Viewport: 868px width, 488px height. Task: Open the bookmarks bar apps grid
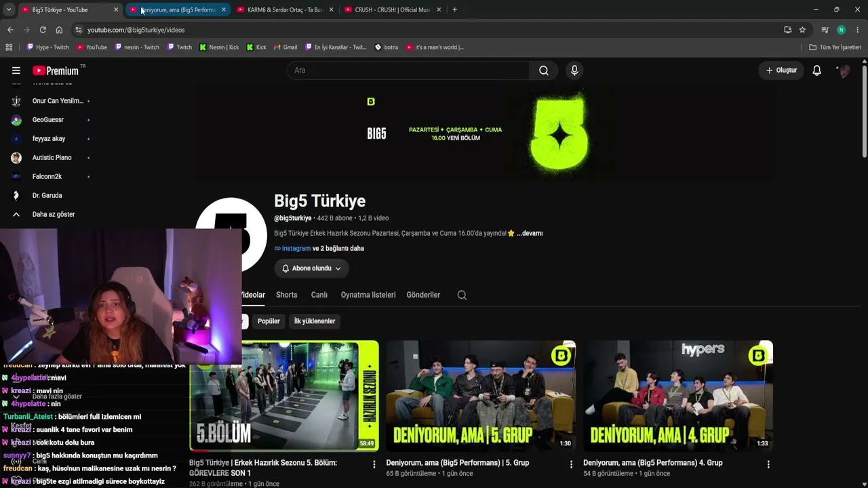(x=9, y=47)
